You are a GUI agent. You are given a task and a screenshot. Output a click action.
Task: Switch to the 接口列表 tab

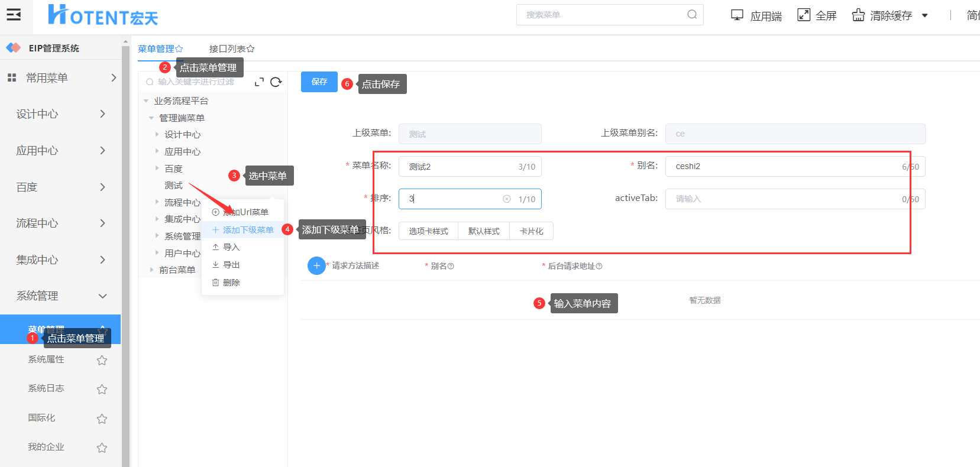click(x=231, y=49)
